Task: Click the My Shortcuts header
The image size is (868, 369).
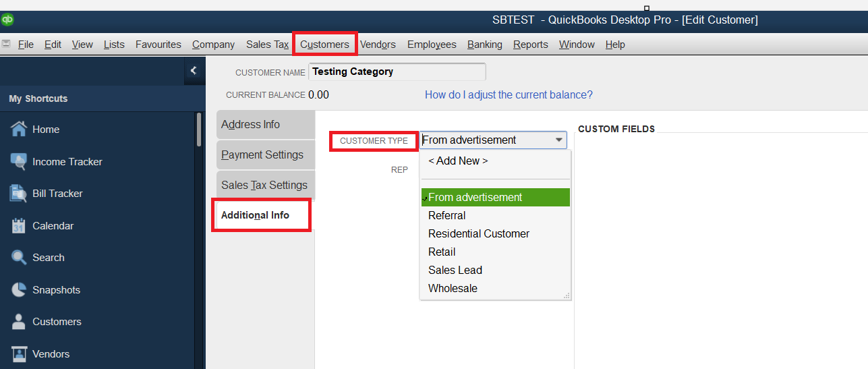Action: point(38,98)
